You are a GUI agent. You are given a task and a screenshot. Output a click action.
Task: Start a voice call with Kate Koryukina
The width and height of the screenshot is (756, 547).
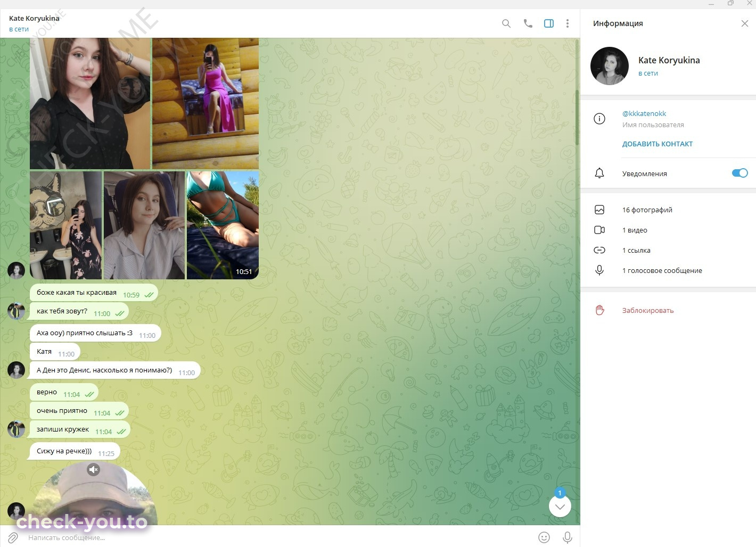pyautogui.click(x=528, y=23)
